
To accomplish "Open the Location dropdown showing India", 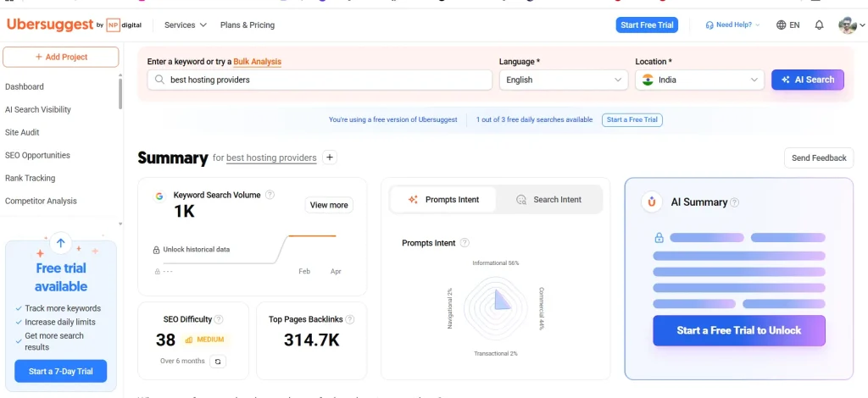I will point(699,80).
